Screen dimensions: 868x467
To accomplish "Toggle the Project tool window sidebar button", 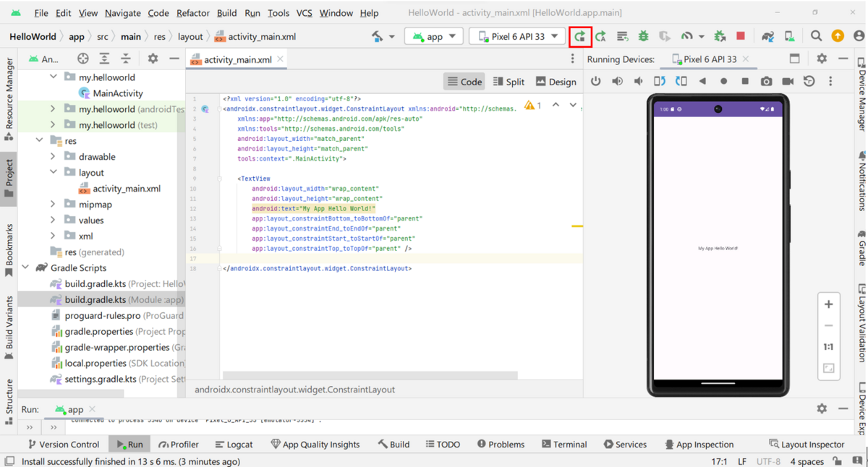I will coord(9,179).
